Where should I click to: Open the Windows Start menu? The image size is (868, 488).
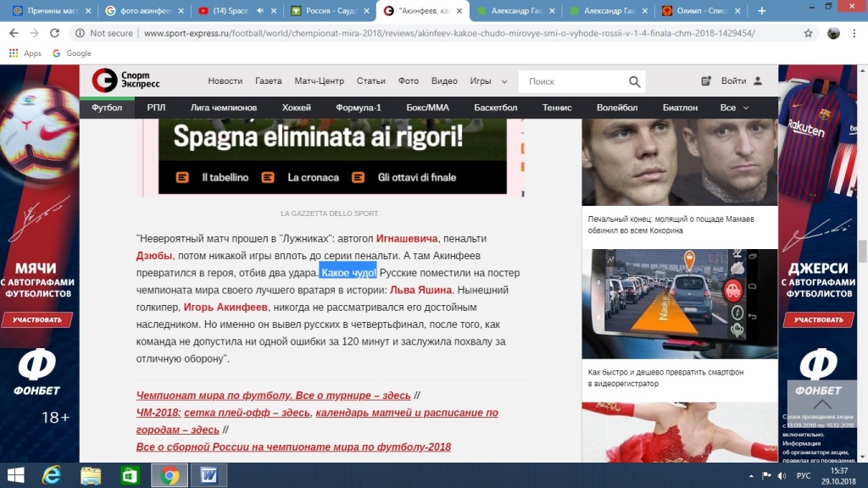[x=15, y=475]
